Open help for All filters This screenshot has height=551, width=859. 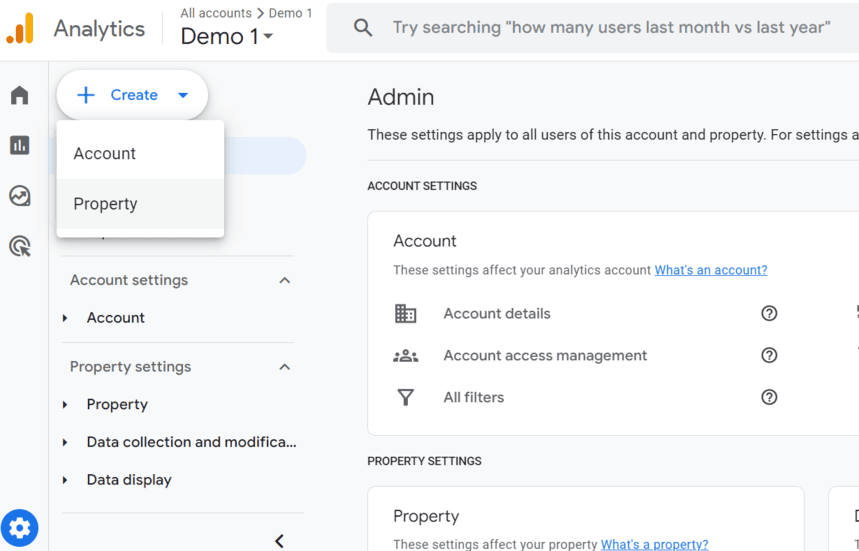point(769,397)
